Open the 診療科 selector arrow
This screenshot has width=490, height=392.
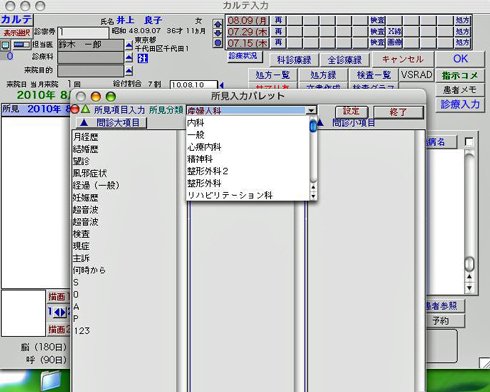pyautogui.click(x=129, y=58)
